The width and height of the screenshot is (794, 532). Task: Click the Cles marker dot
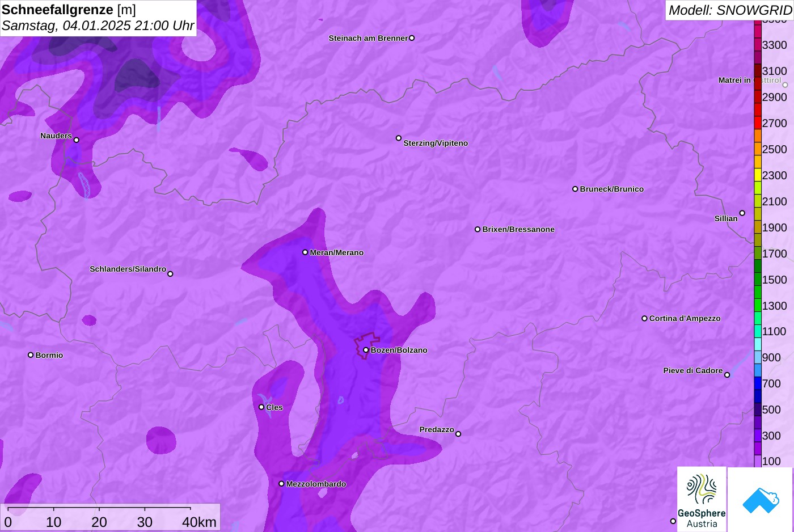tap(261, 407)
